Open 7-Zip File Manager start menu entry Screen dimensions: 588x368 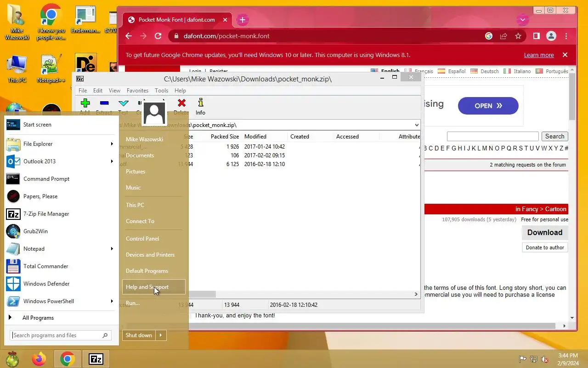[x=61, y=214]
